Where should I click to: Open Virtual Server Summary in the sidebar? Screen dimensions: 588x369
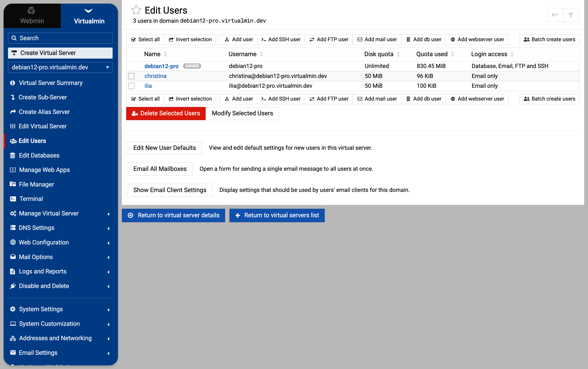tap(51, 83)
